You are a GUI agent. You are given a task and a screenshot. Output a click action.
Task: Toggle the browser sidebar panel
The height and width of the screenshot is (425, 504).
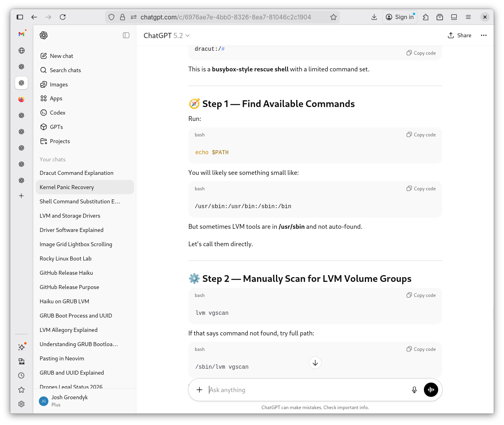pos(20,17)
